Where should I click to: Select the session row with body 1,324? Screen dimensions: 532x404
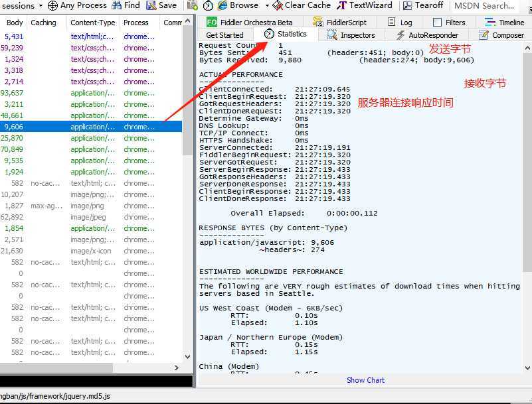(x=91, y=59)
